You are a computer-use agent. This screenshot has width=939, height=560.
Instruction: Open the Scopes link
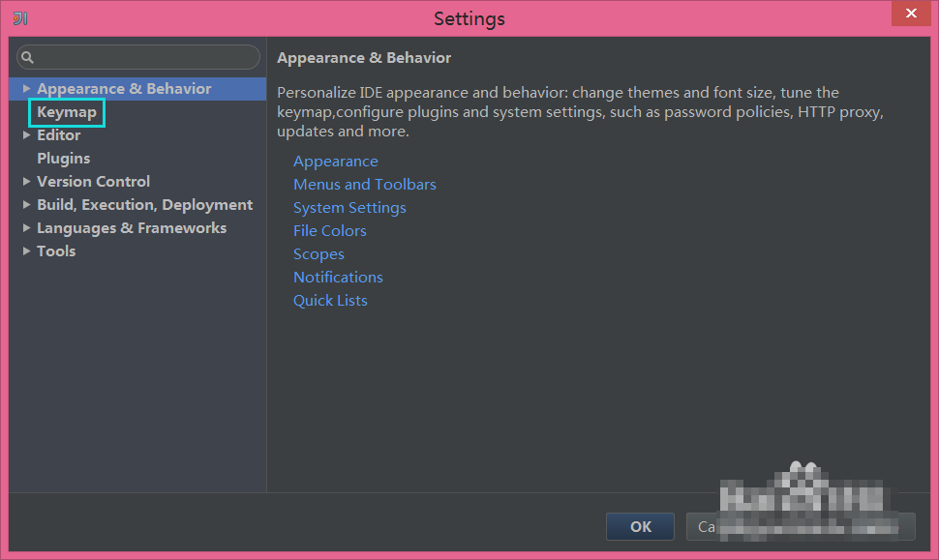(x=318, y=254)
